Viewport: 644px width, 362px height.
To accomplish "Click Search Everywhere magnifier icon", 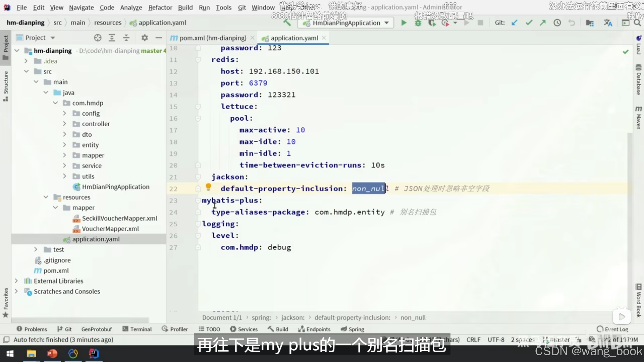I will pyautogui.click(x=637, y=23).
